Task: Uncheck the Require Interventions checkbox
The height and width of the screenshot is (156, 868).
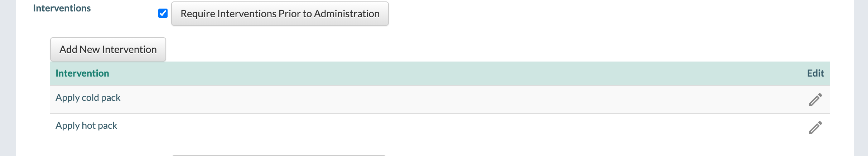Action: [163, 14]
